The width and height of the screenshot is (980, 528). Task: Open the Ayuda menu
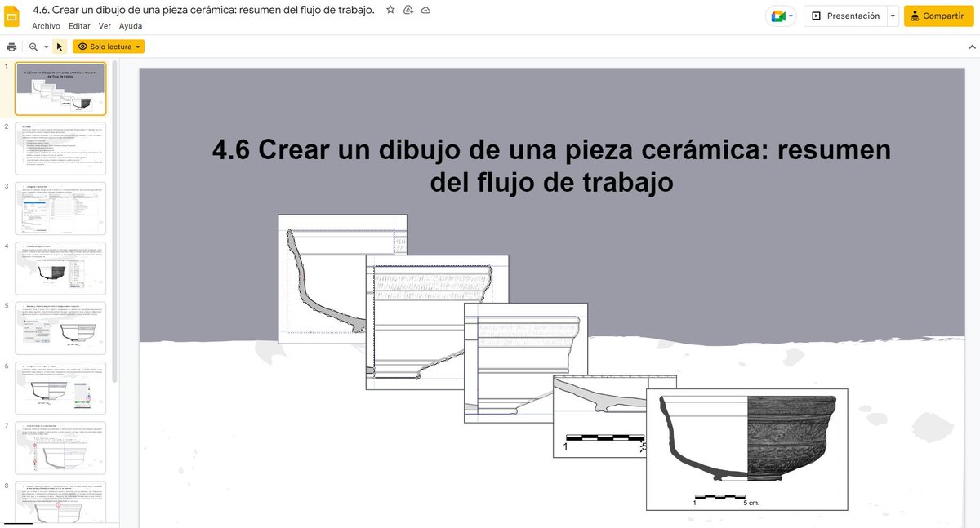[130, 25]
